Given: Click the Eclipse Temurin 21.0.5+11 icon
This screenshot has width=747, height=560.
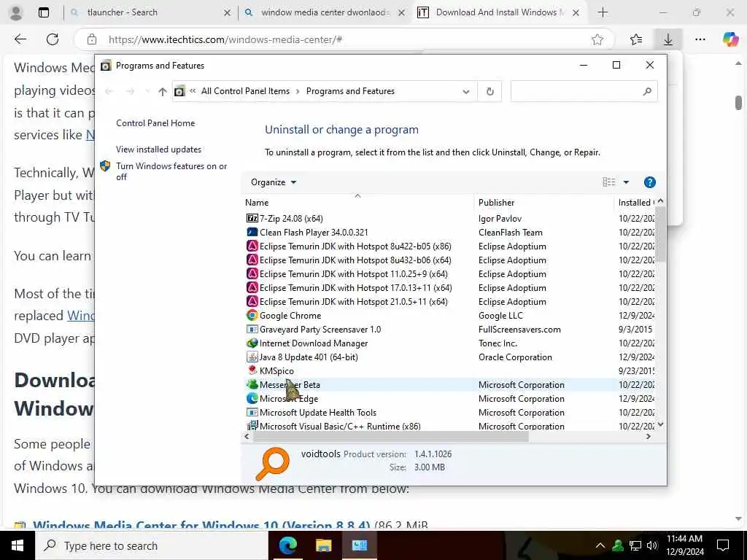Looking at the screenshot, I should (x=252, y=301).
